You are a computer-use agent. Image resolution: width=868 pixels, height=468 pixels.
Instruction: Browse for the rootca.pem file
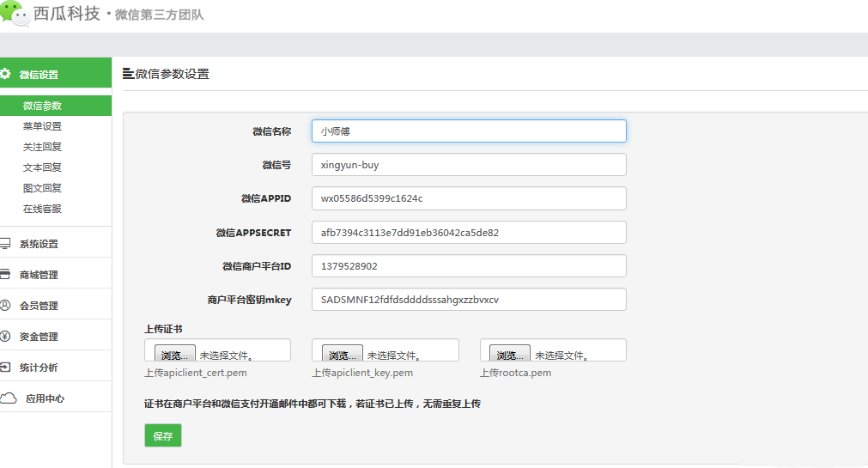click(x=509, y=355)
